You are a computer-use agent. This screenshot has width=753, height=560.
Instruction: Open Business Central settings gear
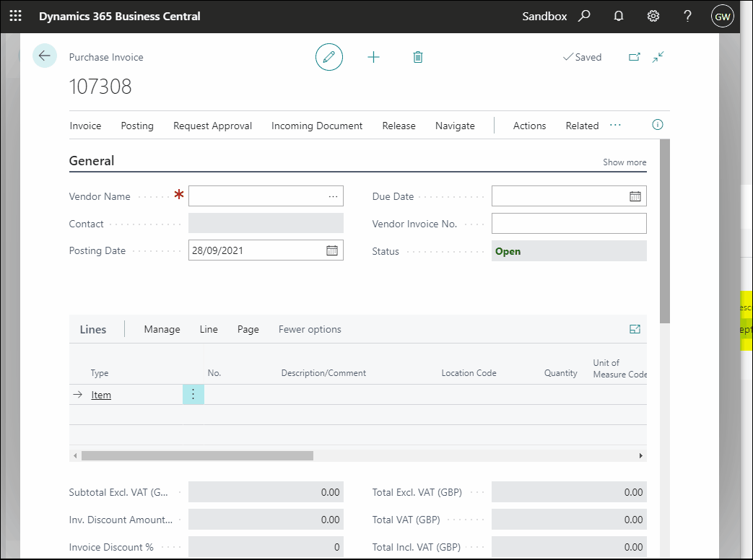(x=653, y=15)
